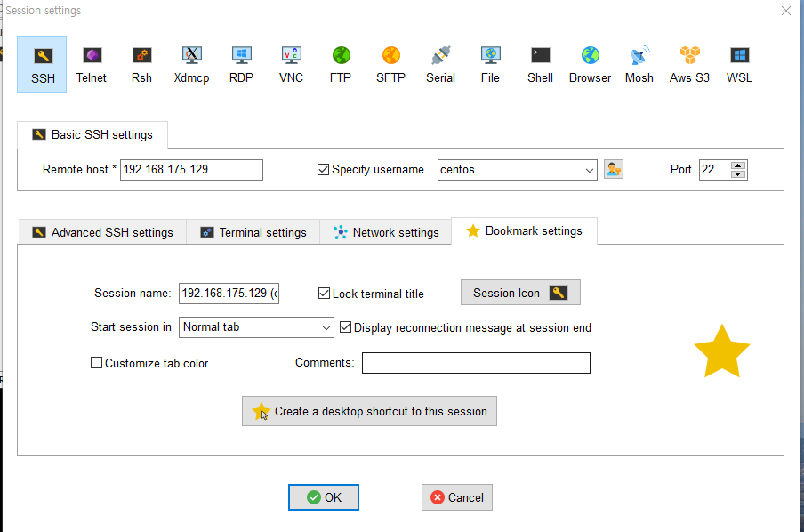Pick the FTP session type

pos(341,65)
